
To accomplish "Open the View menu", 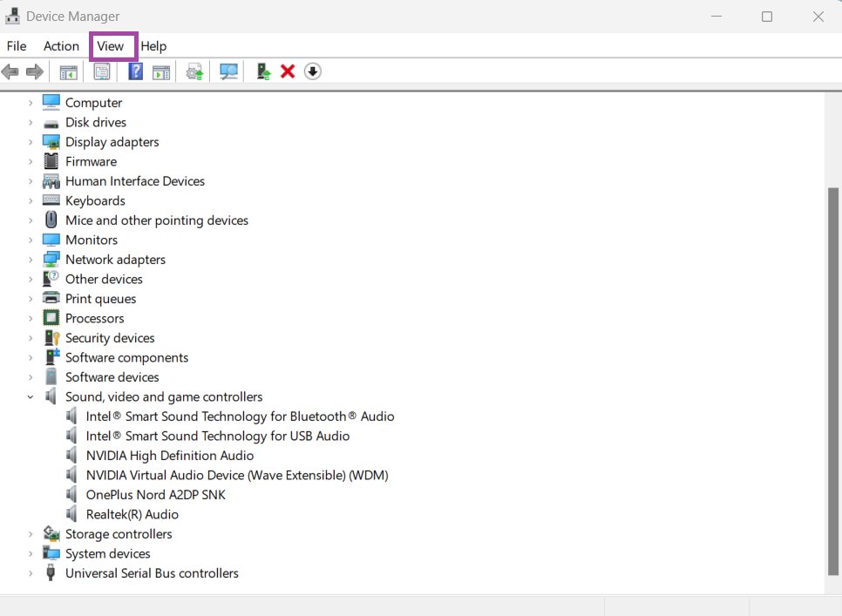I will coord(111,46).
